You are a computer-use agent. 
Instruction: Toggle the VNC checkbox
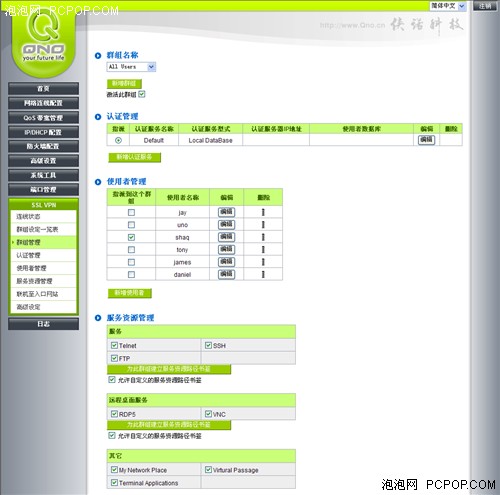(208, 414)
